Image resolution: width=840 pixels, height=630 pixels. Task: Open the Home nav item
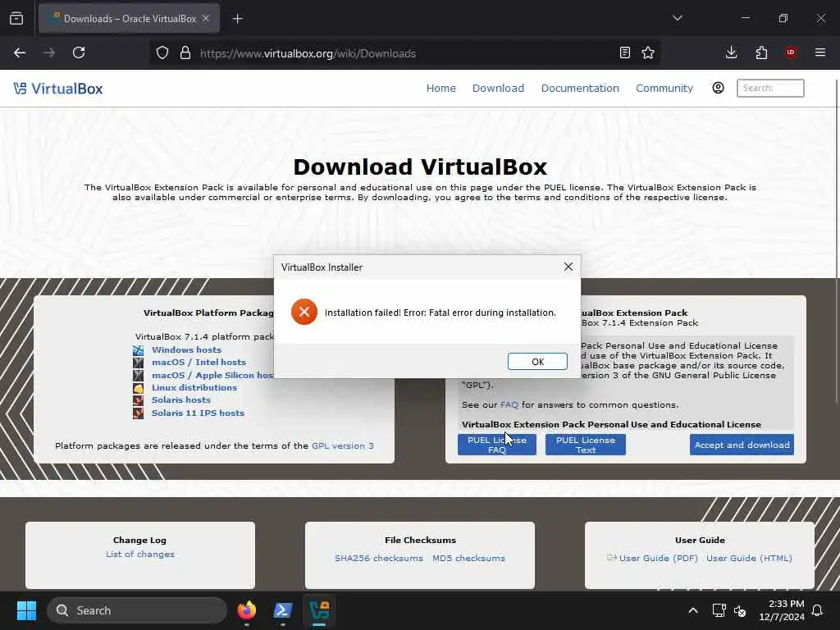(441, 89)
